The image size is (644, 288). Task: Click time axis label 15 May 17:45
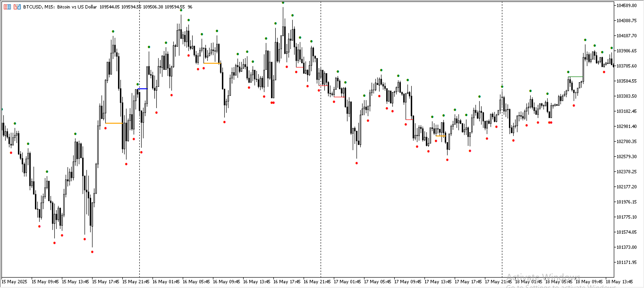106,282
